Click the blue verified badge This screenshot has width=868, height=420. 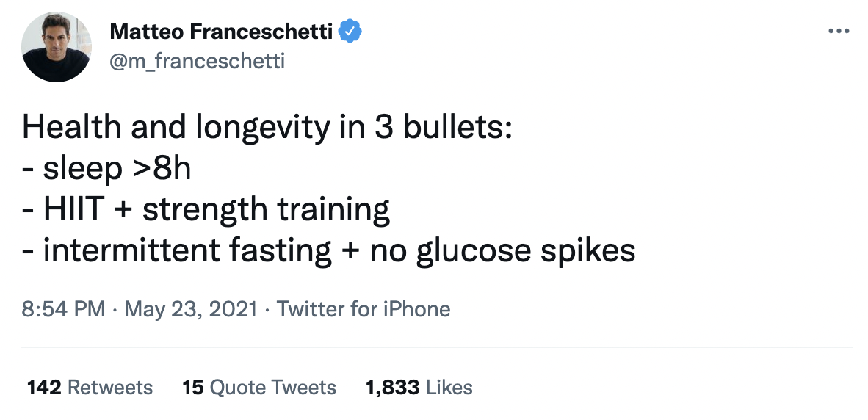coord(348,32)
